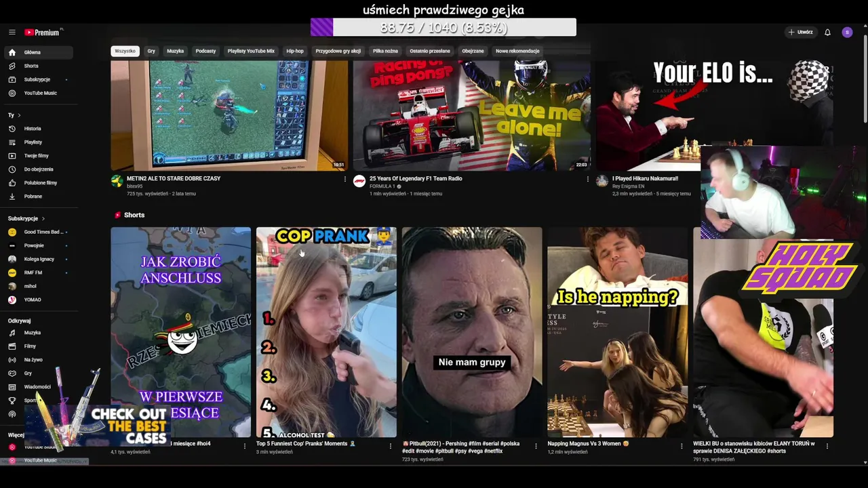Play the Nie mam grupy short
868x488 pixels.
click(x=472, y=332)
